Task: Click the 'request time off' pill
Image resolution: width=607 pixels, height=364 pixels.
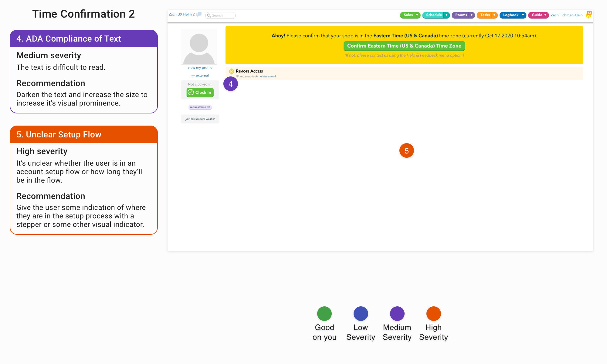Action: (200, 107)
